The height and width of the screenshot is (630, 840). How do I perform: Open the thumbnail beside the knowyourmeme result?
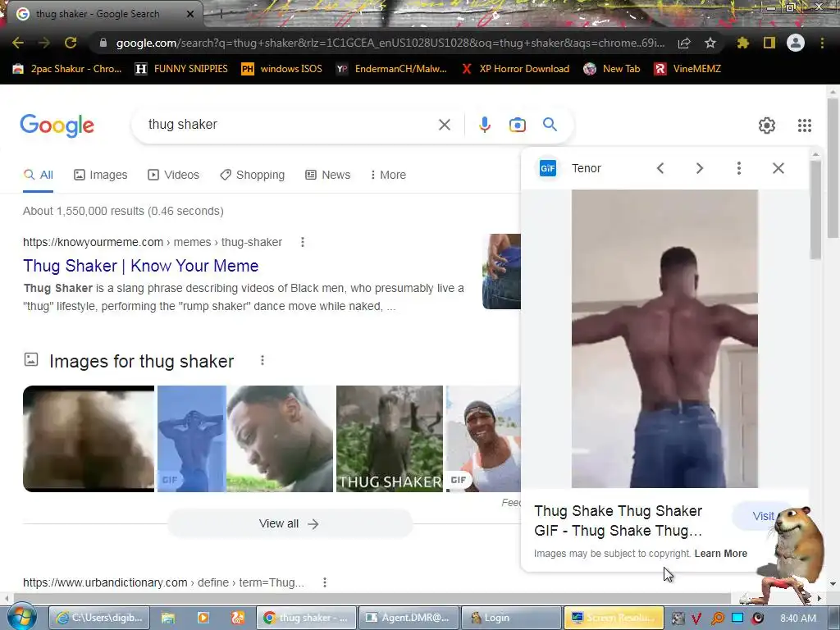click(501, 272)
